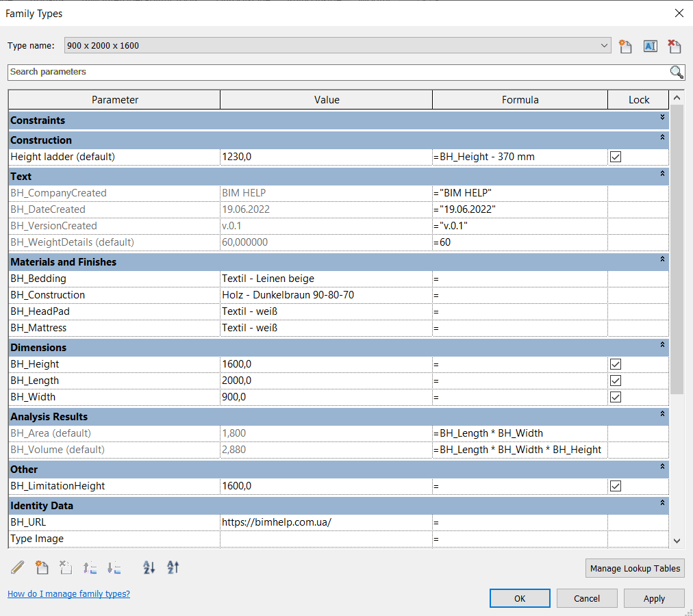Viewport: 693px width, 616px height.
Task: Click the Move Parameter Up icon
Action: point(90,567)
